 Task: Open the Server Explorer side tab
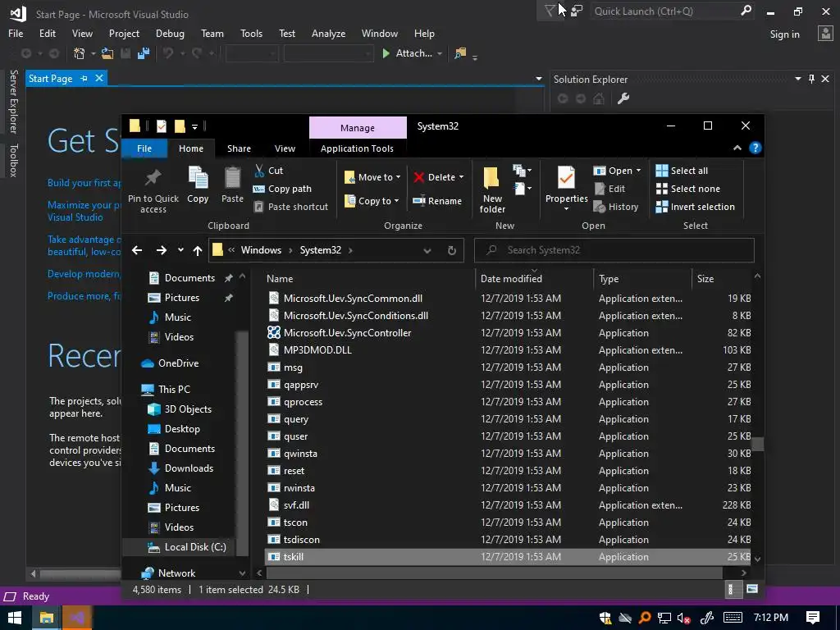click(x=13, y=102)
